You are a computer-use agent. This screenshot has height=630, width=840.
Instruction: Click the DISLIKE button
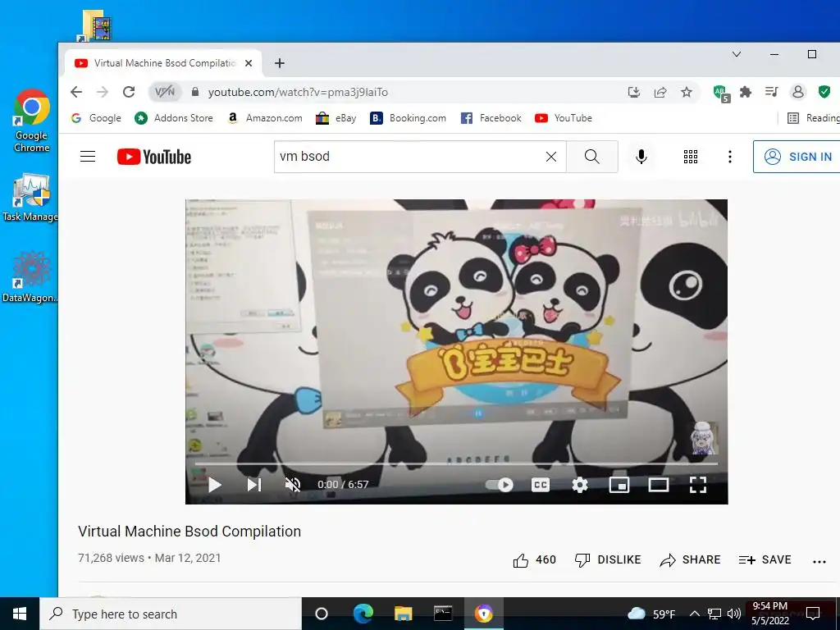[x=608, y=559]
